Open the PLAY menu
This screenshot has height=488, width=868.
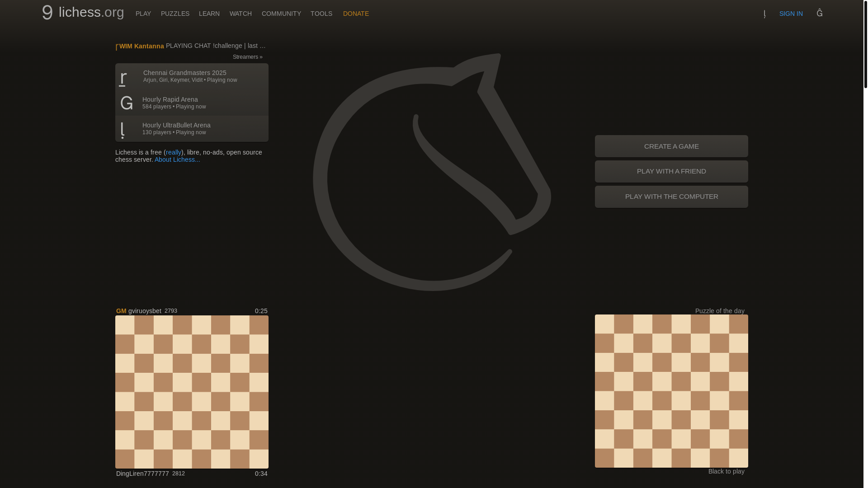pos(143,14)
